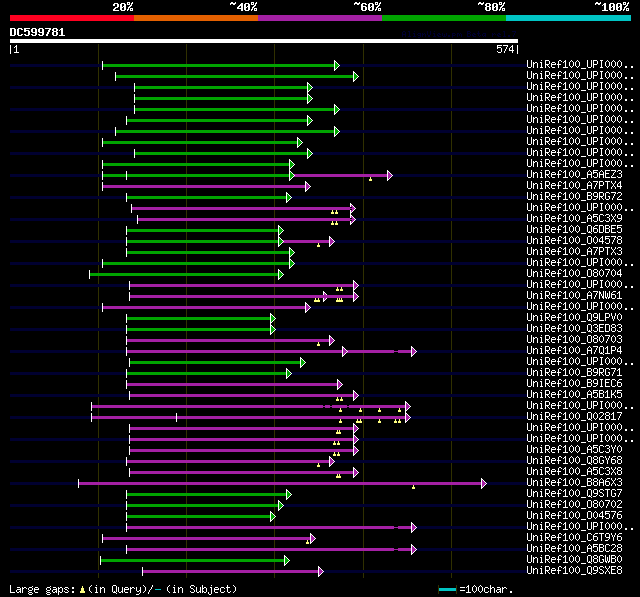Select the UniRef100_A7PTX3 label
This screenshot has width=640, height=597.
[x=574, y=251]
